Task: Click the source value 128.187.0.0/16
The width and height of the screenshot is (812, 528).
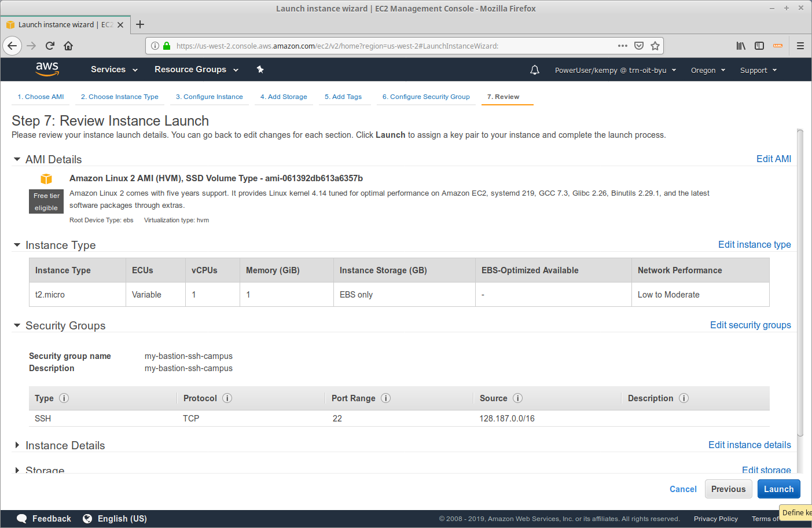Action: pos(507,419)
